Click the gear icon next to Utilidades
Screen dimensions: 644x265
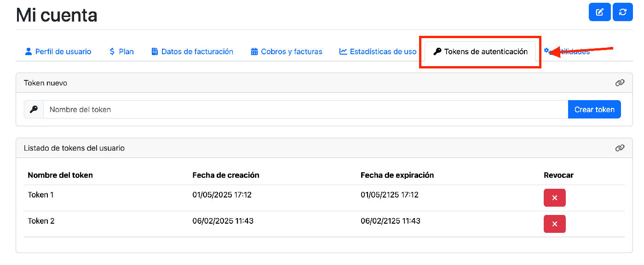coord(547,51)
